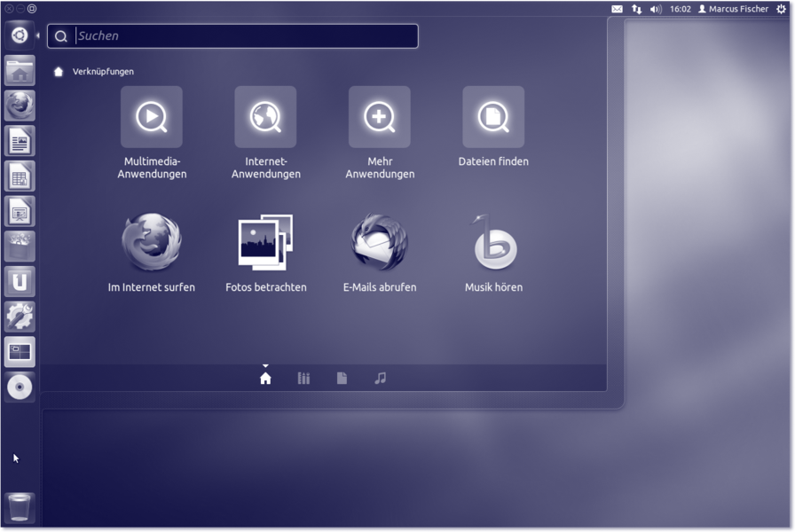Open Internet-Anwendungen shortcut
This screenshot has height=532, width=795.
coord(265,117)
